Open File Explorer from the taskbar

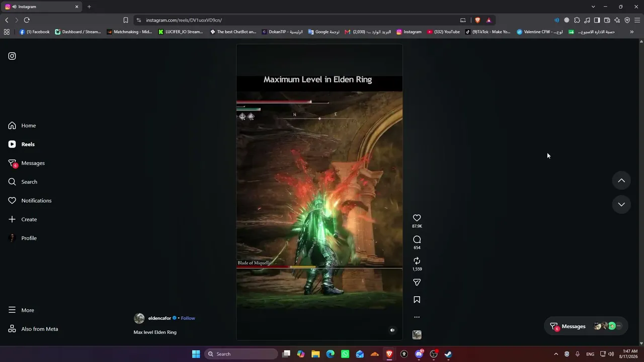coord(315,354)
